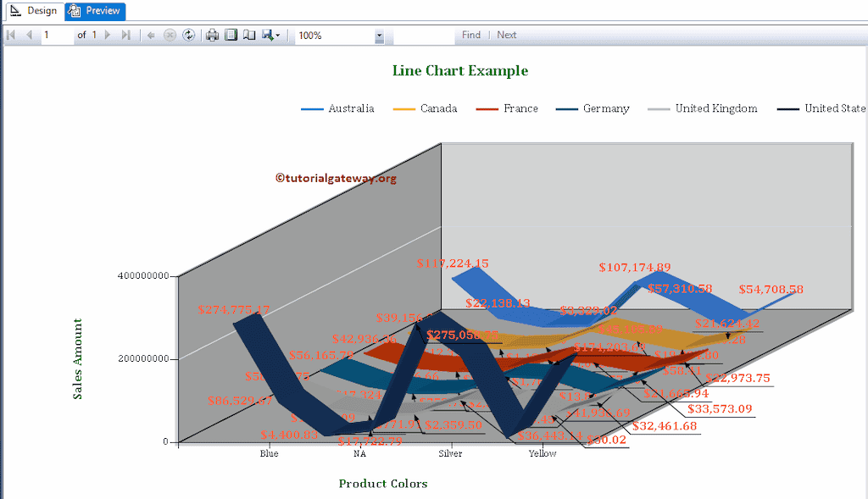Screen dimensions: 868x499
Task: Click the Export report icon
Action: (x=265, y=35)
